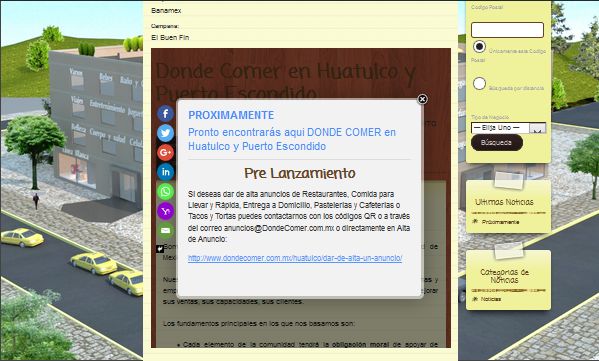This screenshot has width=599, height=361.
Task: Click the Pre Lanzamiento heading
Action: click(x=300, y=173)
